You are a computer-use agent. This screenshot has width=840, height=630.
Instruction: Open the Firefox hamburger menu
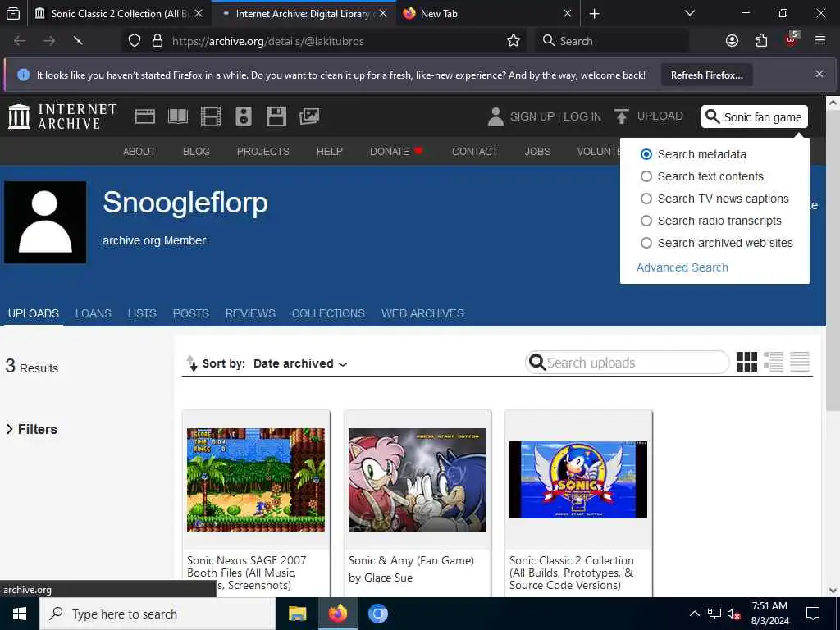(x=820, y=41)
